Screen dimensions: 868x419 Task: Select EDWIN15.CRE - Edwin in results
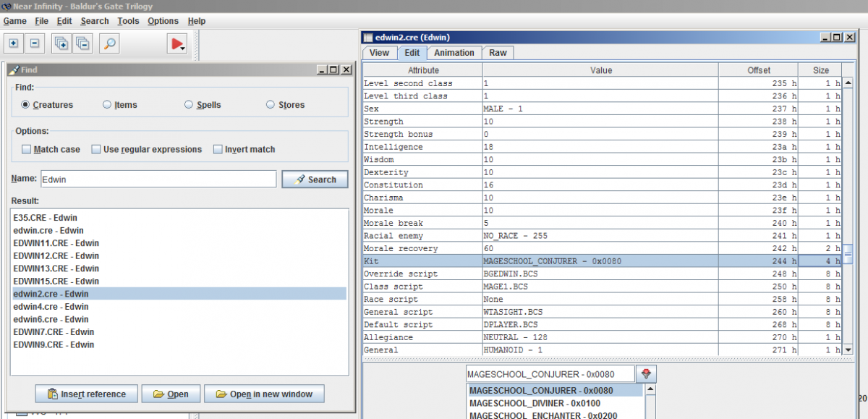[x=179, y=282]
